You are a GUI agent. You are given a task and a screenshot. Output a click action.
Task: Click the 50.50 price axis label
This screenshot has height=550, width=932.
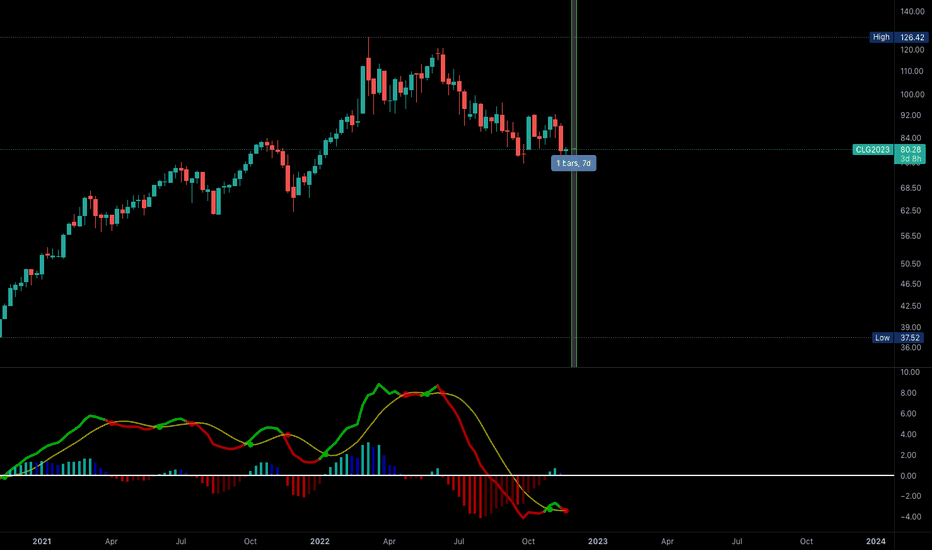(x=911, y=264)
